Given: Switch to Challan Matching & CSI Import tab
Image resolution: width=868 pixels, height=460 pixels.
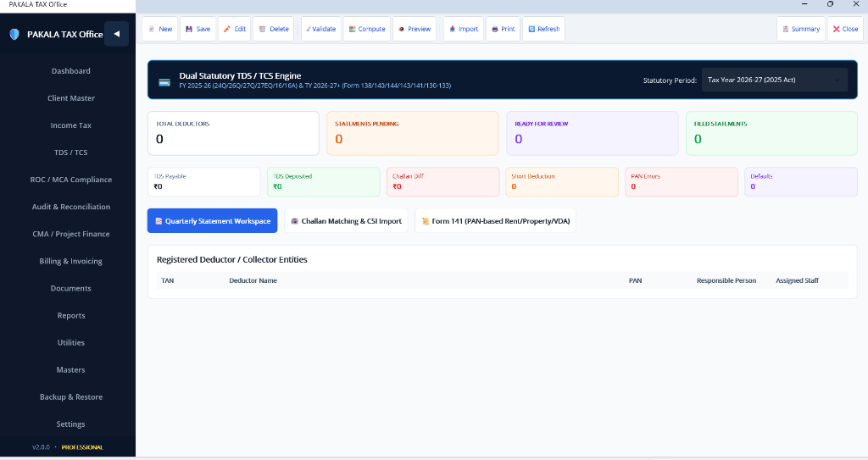Looking at the screenshot, I should tap(346, 221).
